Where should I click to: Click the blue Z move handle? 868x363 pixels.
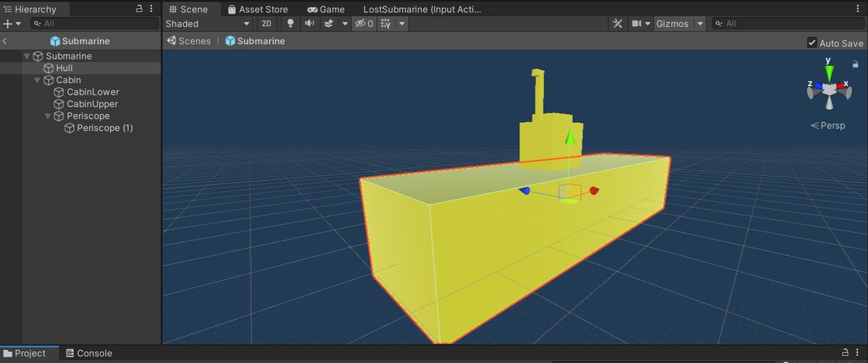click(x=526, y=190)
